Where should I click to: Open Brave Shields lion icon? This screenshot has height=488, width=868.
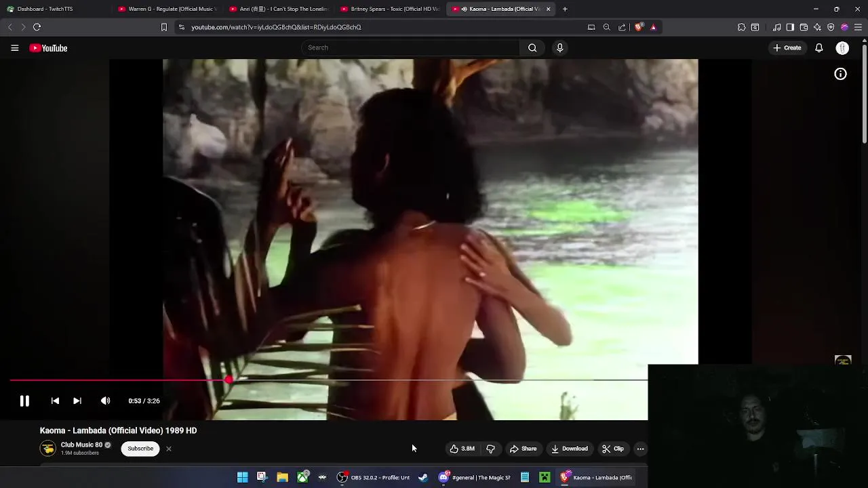(x=639, y=27)
